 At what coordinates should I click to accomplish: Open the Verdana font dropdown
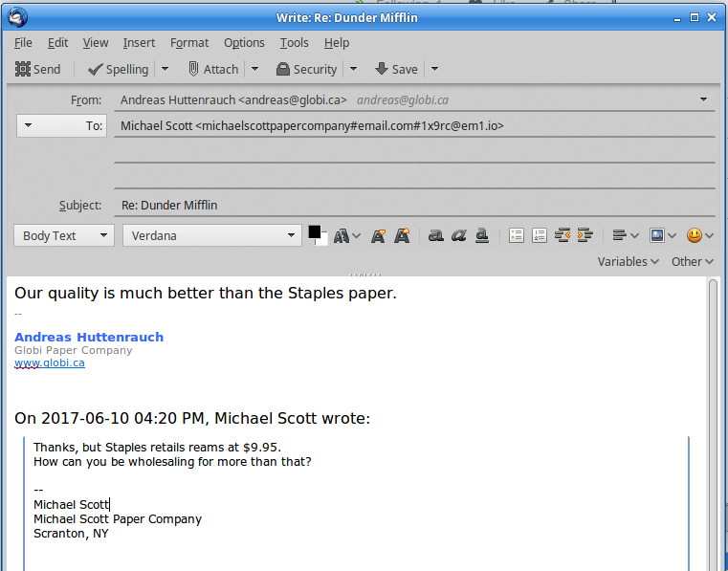212,235
